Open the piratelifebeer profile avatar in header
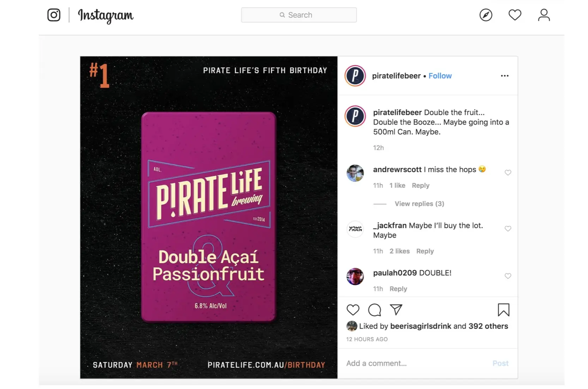The height and width of the screenshot is (389, 588). [x=355, y=76]
